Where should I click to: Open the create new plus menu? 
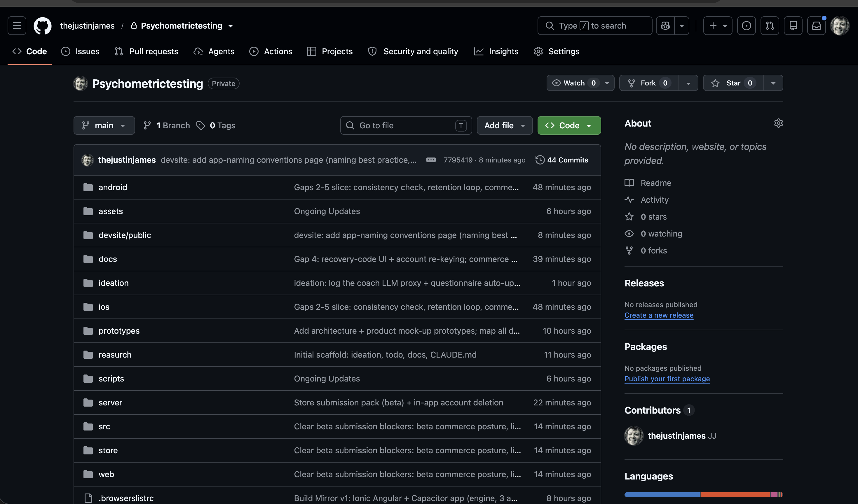click(x=718, y=26)
